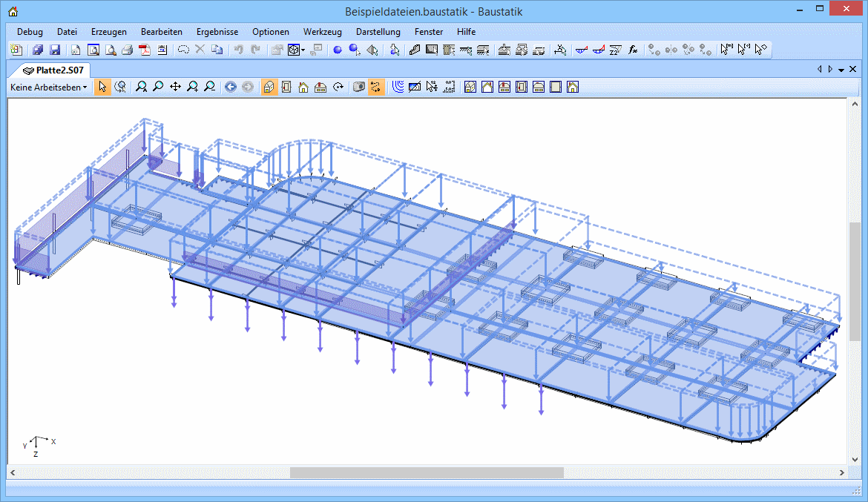This screenshot has width=868, height=502.
Task: Click the printer icon
Action: tap(127, 50)
